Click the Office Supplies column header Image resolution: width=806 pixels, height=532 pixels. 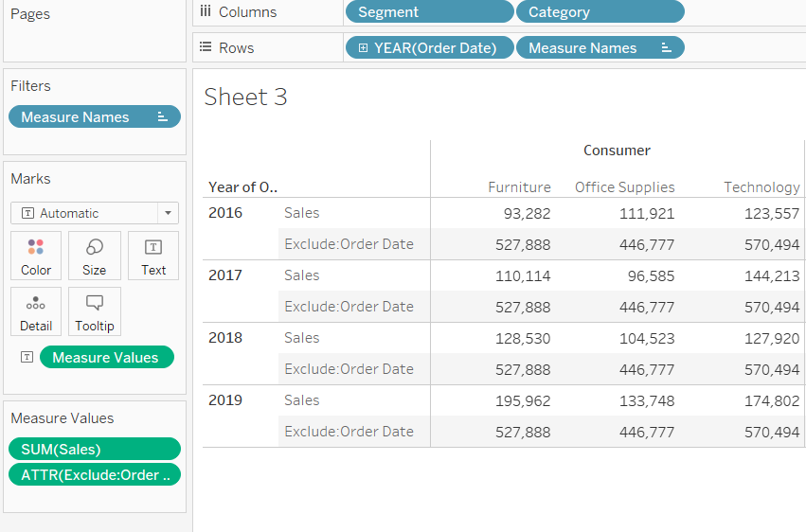tap(624, 187)
